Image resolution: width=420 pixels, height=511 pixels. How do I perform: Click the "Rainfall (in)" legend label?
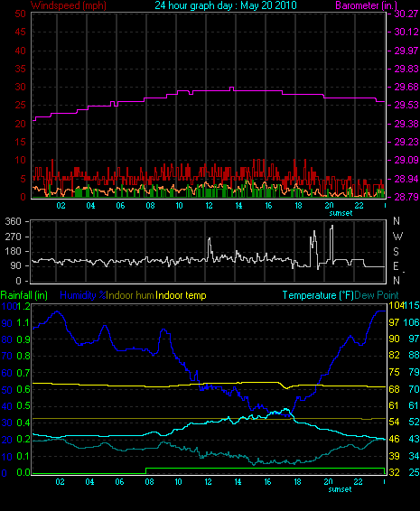[x=24, y=295]
